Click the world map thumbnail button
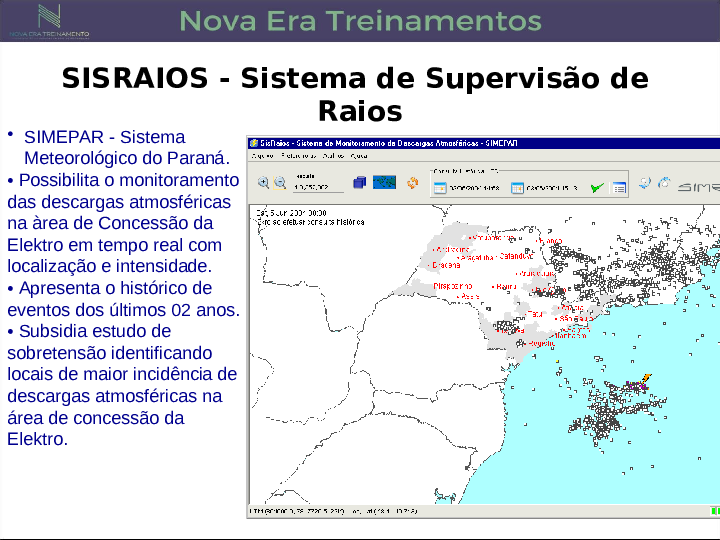The height and width of the screenshot is (540, 720). tap(384, 182)
